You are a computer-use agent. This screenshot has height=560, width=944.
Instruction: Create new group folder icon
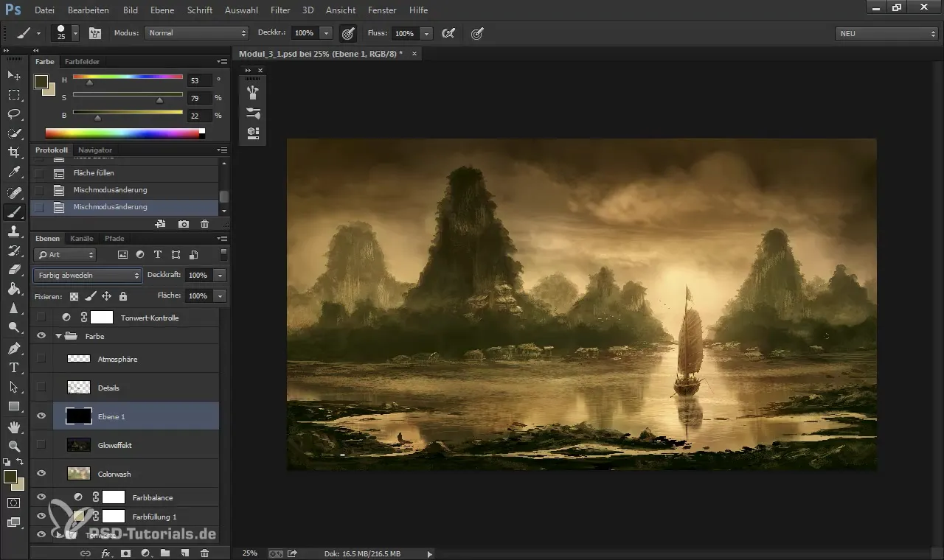click(x=165, y=553)
